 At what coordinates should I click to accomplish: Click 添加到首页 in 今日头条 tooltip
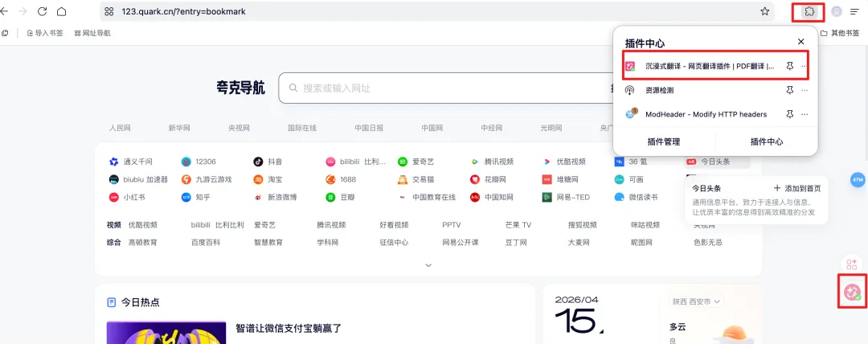(x=797, y=188)
